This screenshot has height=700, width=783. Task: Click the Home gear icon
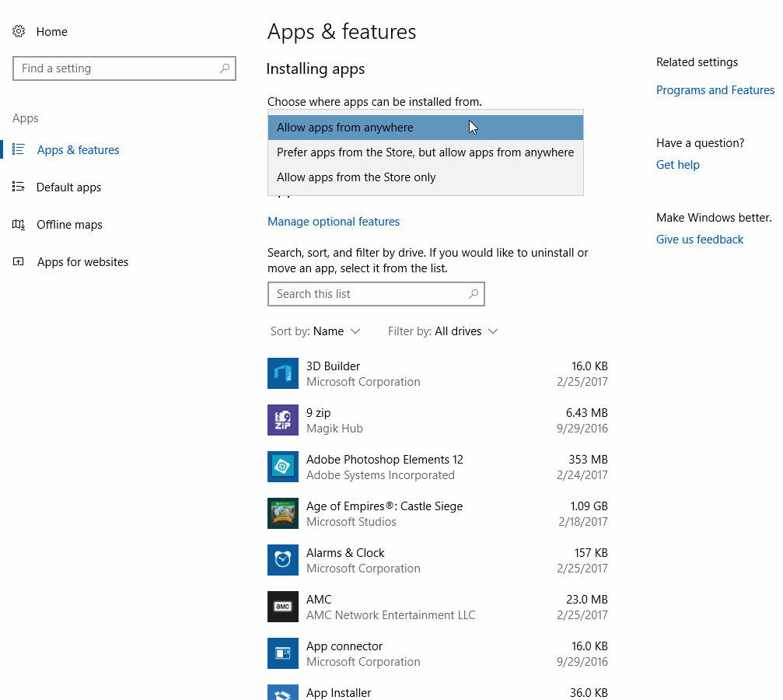click(19, 31)
